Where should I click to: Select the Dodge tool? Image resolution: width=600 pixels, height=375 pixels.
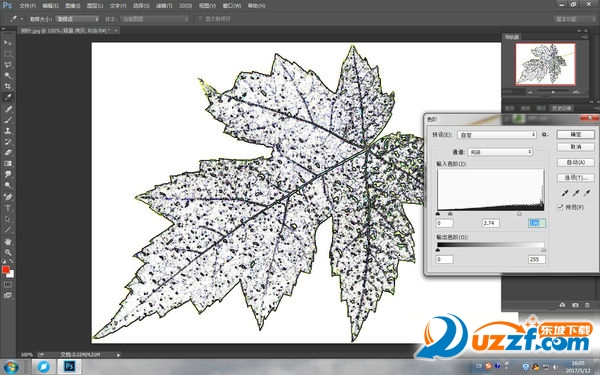pyautogui.click(x=8, y=185)
